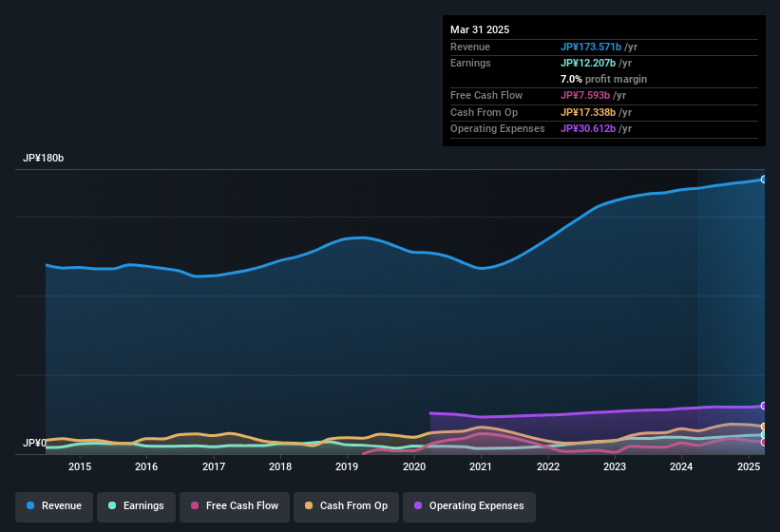Click the Operating Expenses line endpoint marker
Image resolution: width=780 pixels, height=532 pixels.
(x=764, y=407)
